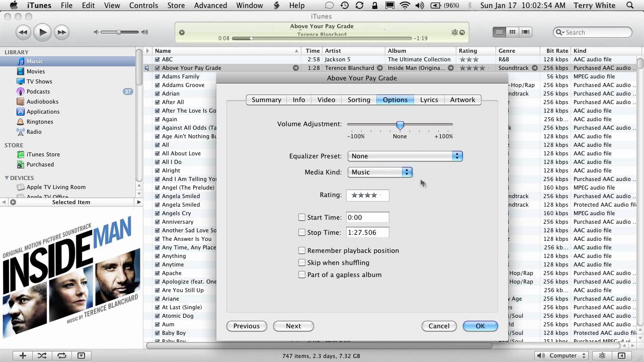The height and width of the screenshot is (362, 644).
Task: Click the Previous button in dialog
Action: point(247,326)
